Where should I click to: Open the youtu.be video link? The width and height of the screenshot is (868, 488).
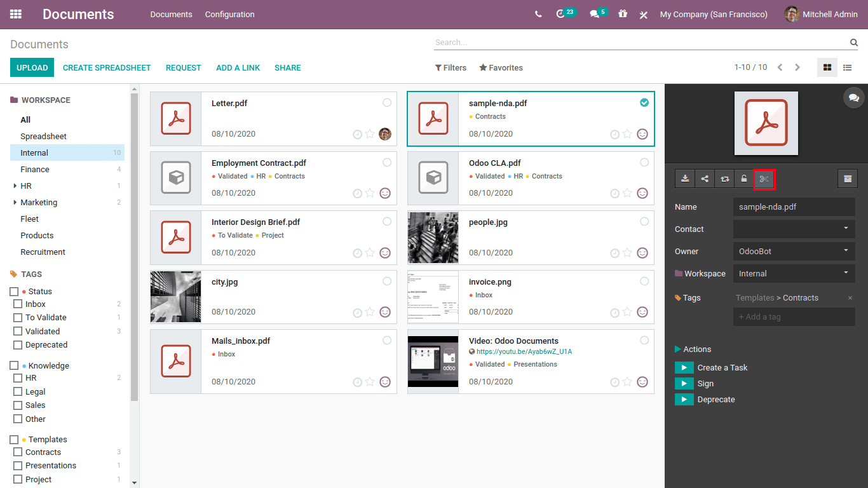tap(524, 351)
